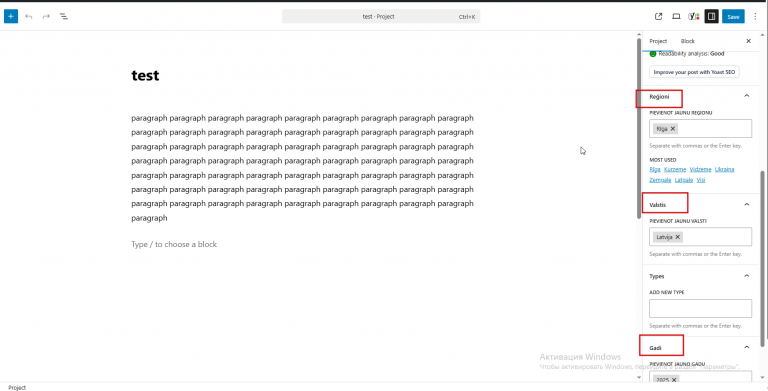This screenshot has width=768, height=391.
Task: Open the editor options menu
Action: click(x=755, y=17)
